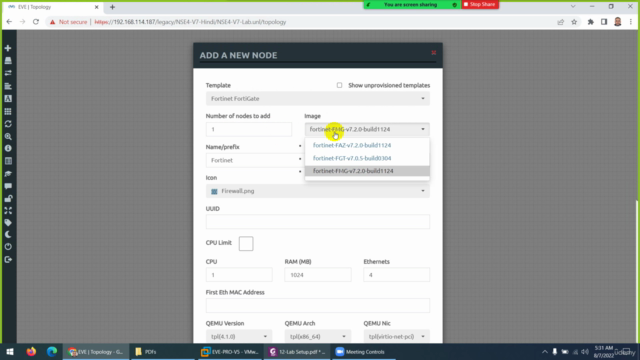Open the Networks arrows sidebar icon
Image resolution: width=640 pixels, height=360 pixels.
pos(8,73)
